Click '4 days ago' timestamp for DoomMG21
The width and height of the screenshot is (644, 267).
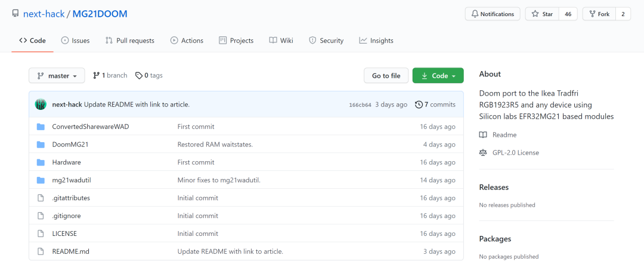pyautogui.click(x=439, y=145)
